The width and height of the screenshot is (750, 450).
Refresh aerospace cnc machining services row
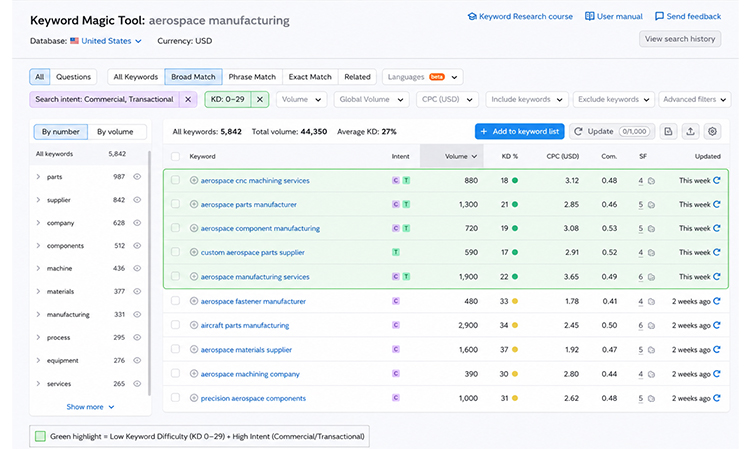pyautogui.click(x=717, y=180)
